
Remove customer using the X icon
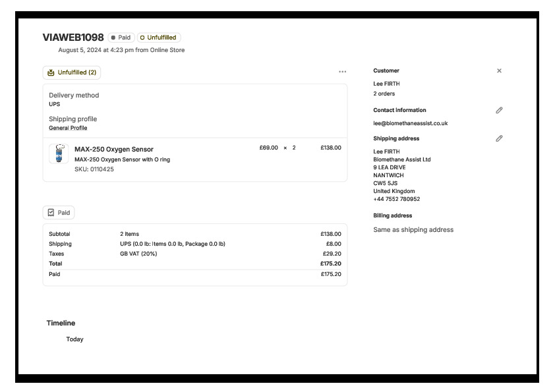click(x=499, y=70)
